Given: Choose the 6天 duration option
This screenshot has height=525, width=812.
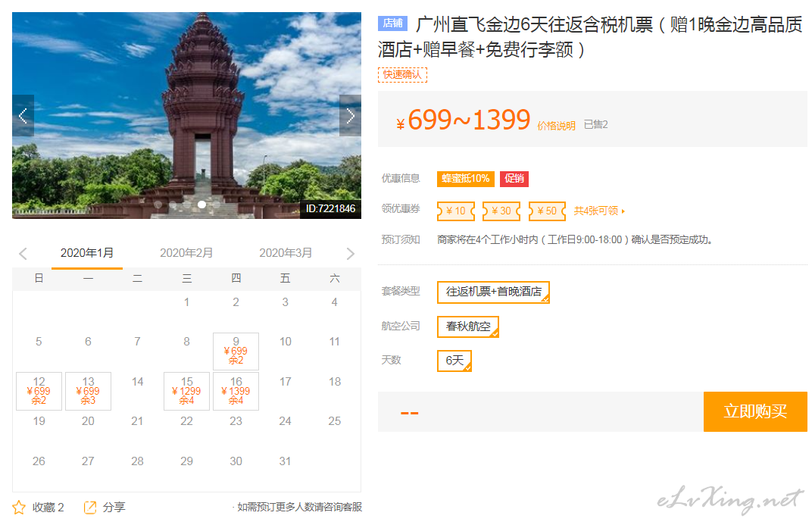Looking at the screenshot, I should (454, 361).
